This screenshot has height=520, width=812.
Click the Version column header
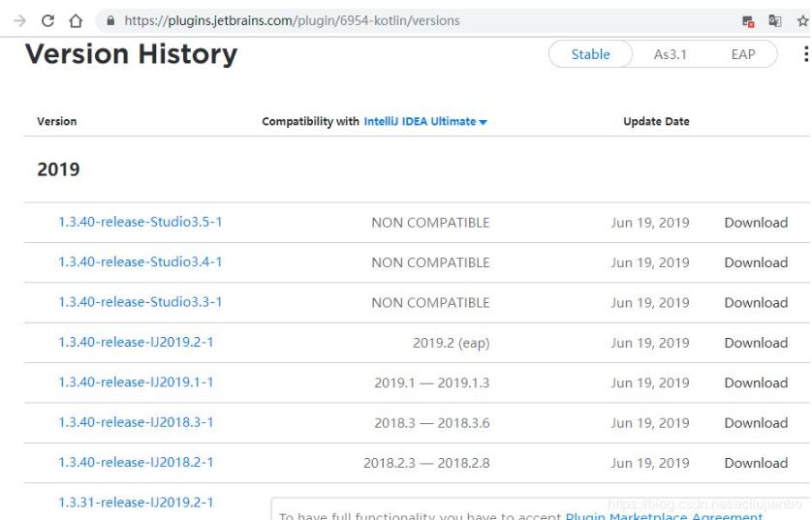[57, 122]
